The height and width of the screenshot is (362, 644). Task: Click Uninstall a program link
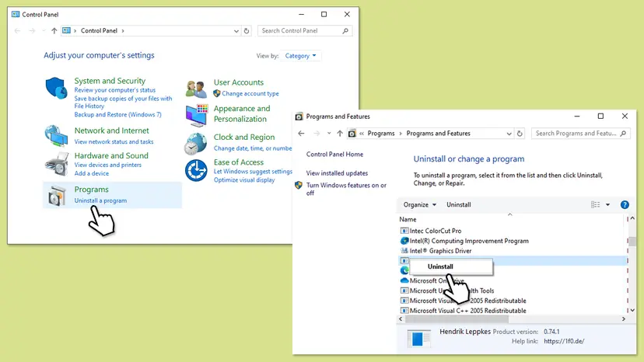100,200
